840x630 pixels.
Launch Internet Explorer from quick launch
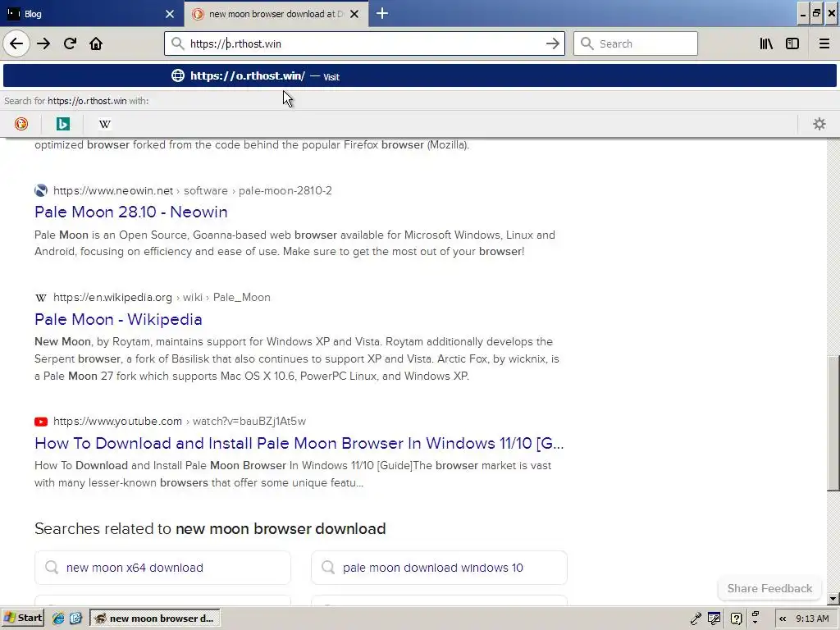(x=58, y=619)
